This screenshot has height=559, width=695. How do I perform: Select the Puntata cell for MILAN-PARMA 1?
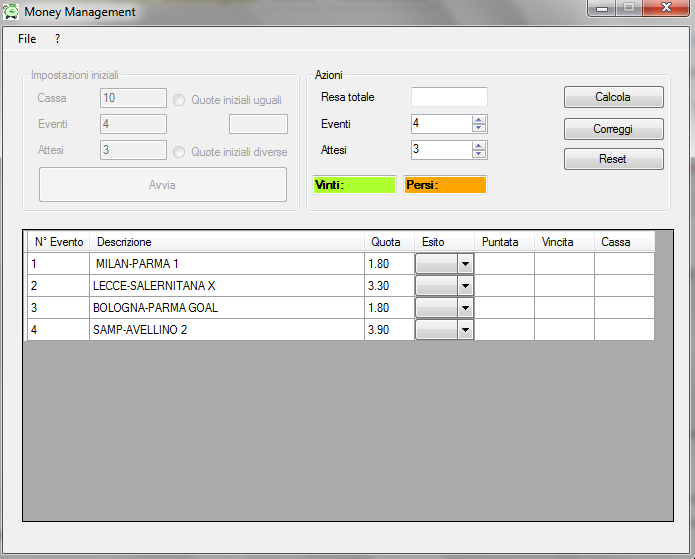(504, 264)
